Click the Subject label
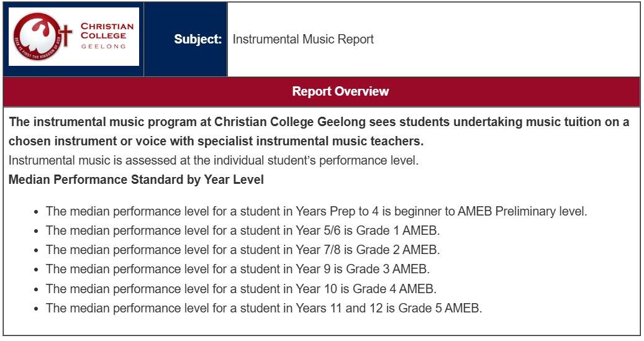The image size is (644, 341). [197, 39]
